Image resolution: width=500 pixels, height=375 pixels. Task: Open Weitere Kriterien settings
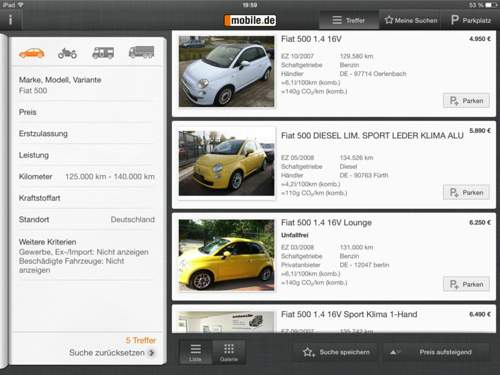87,255
